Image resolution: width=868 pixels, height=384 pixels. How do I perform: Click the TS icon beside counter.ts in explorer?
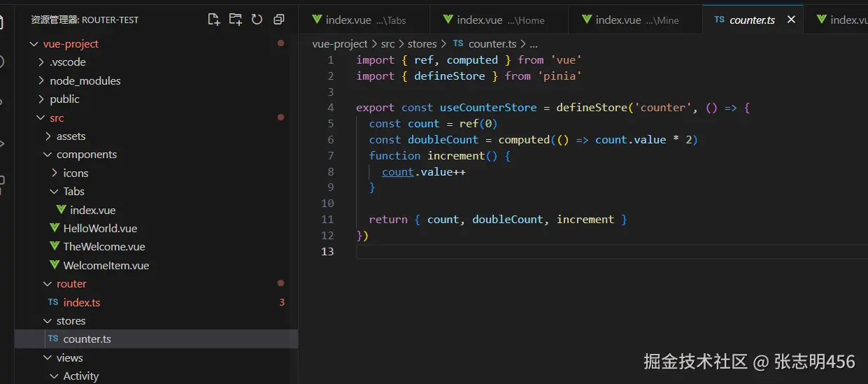click(x=53, y=339)
